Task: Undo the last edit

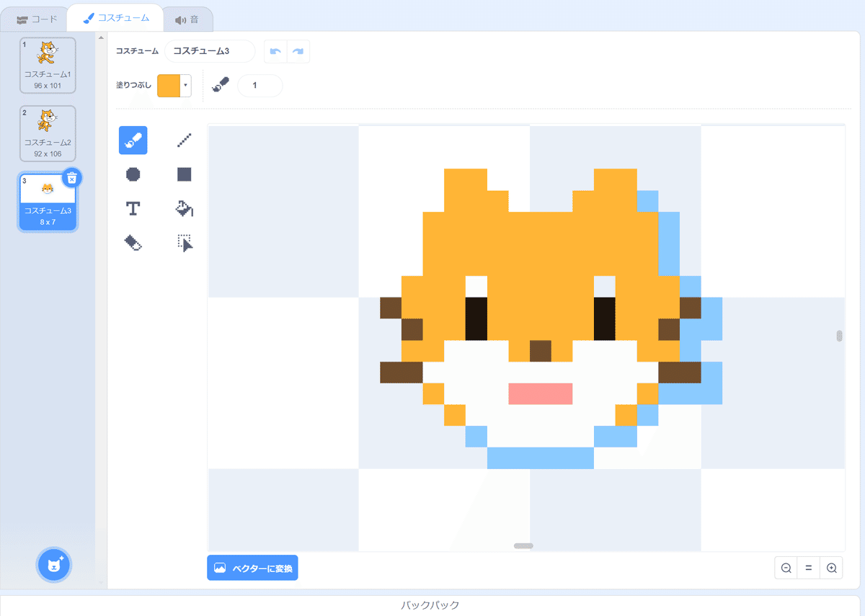Action: pos(275,51)
